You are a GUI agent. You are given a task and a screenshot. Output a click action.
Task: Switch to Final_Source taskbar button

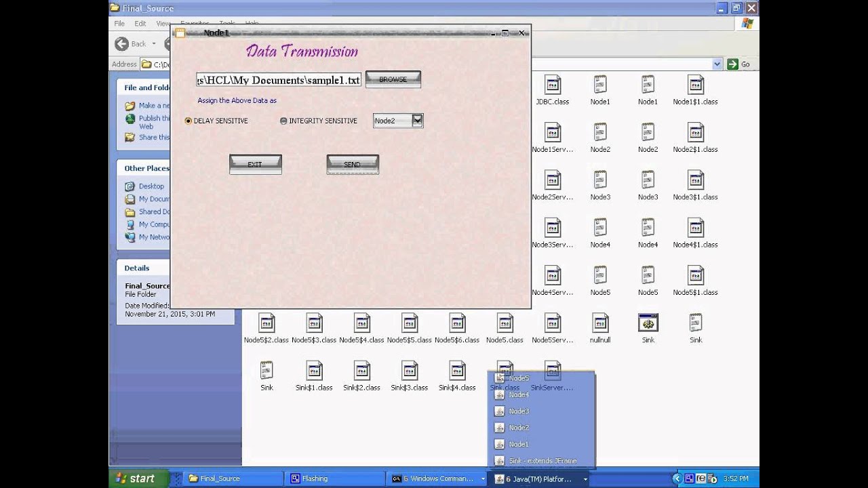[x=233, y=479]
